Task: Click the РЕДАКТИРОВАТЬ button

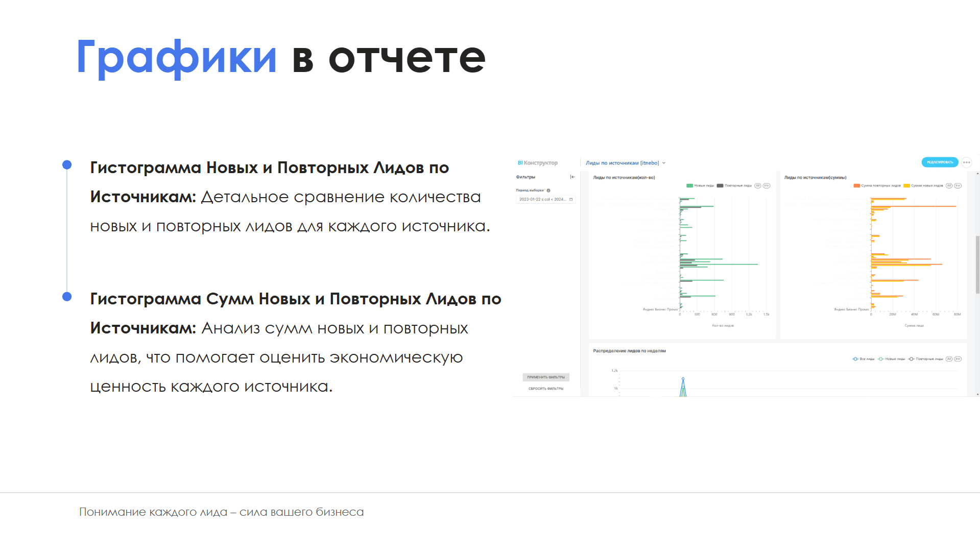Action: pyautogui.click(x=940, y=162)
